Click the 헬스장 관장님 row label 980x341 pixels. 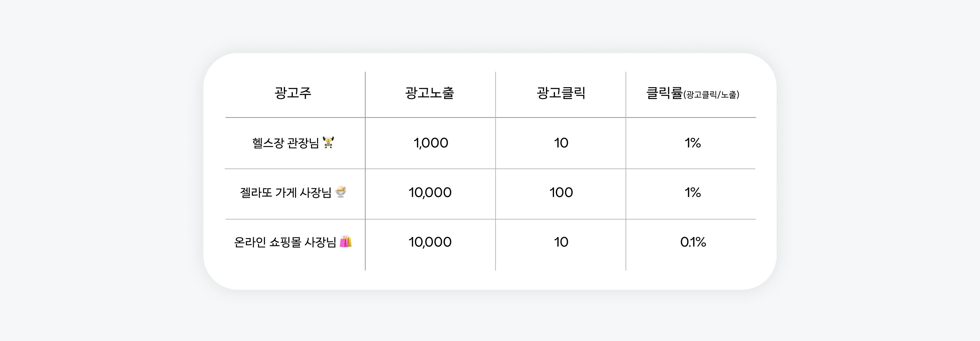coord(285,143)
